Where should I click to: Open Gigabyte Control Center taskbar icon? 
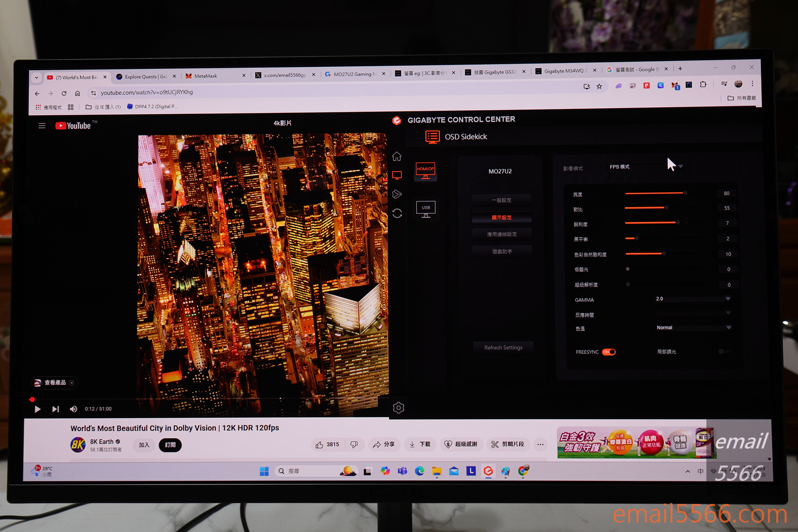[x=488, y=471]
